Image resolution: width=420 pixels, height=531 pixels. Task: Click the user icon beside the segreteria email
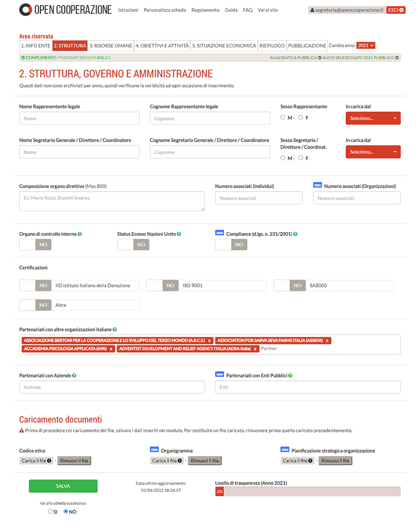tap(312, 10)
